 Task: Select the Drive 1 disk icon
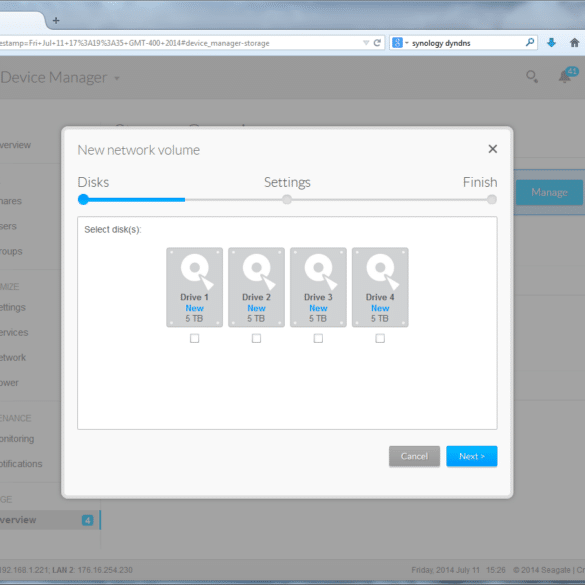pos(194,287)
